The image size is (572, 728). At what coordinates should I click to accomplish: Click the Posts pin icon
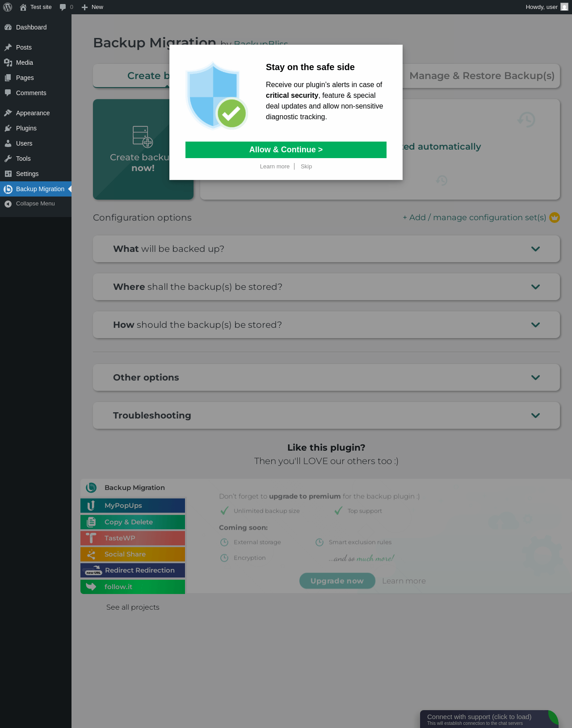8,47
